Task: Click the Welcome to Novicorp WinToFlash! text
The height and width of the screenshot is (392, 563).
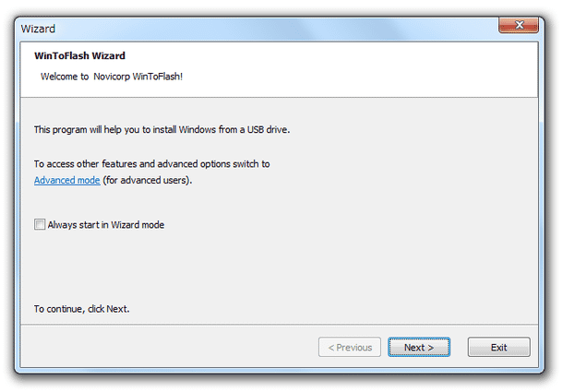Action: (112, 77)
